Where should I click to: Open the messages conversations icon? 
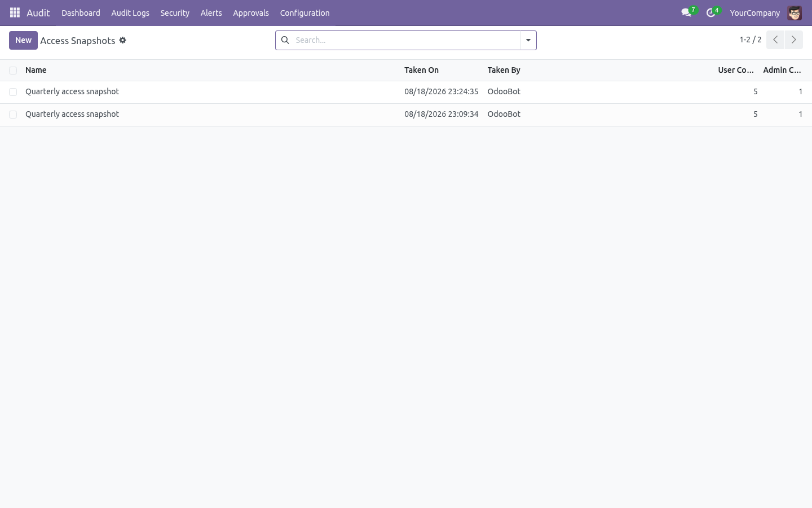pos(686,12)
